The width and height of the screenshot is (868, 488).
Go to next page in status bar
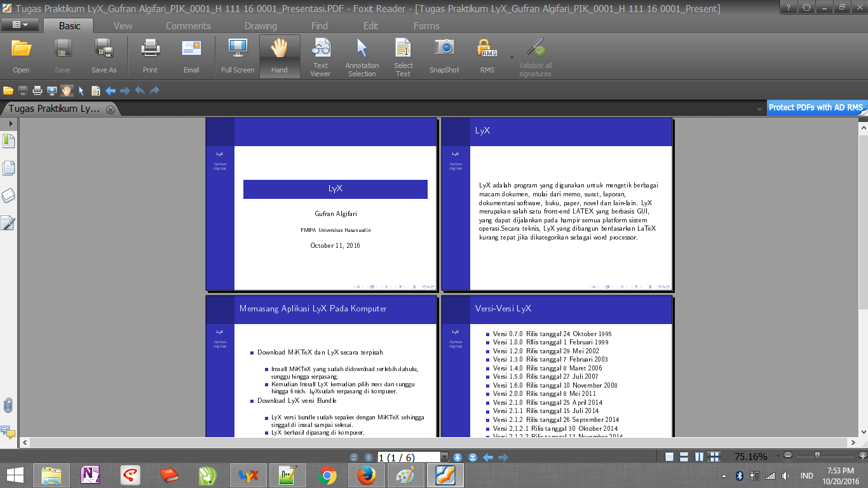click(457, 457)
